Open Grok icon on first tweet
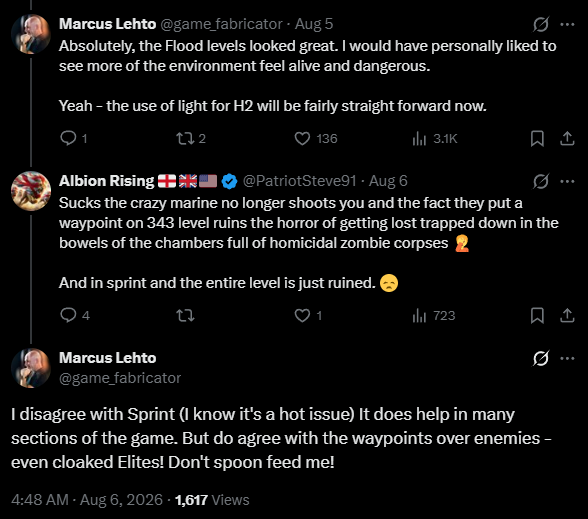 541,24
